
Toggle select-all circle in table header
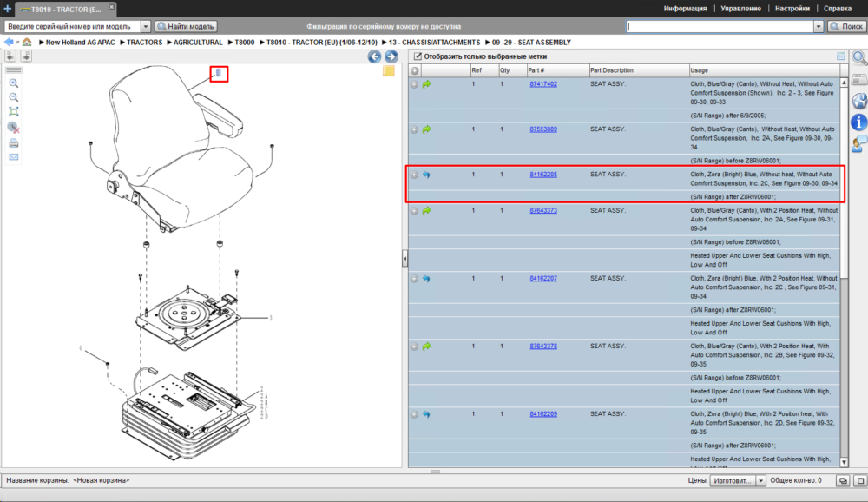[x=415, y=70]
